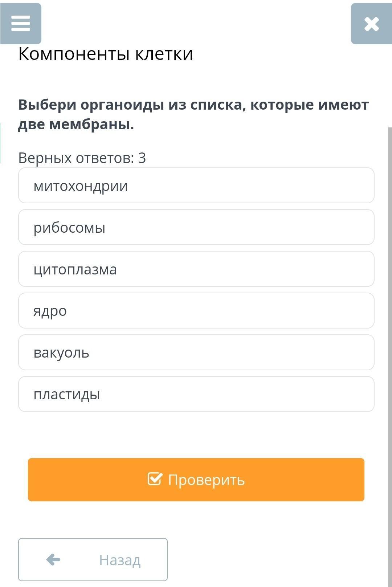The height and width of the screenshot is (587, 392).
Task: Click the vertical scrollbar on right edge
Action: coord(390,327)
